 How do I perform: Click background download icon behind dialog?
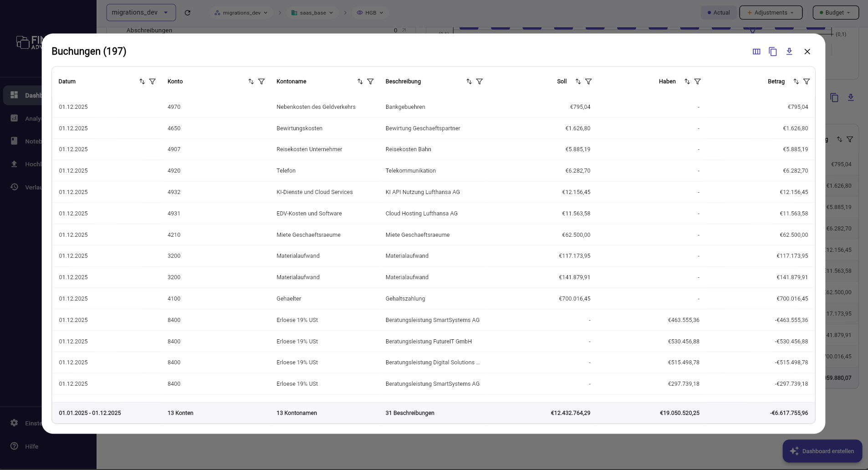(851, 97)
